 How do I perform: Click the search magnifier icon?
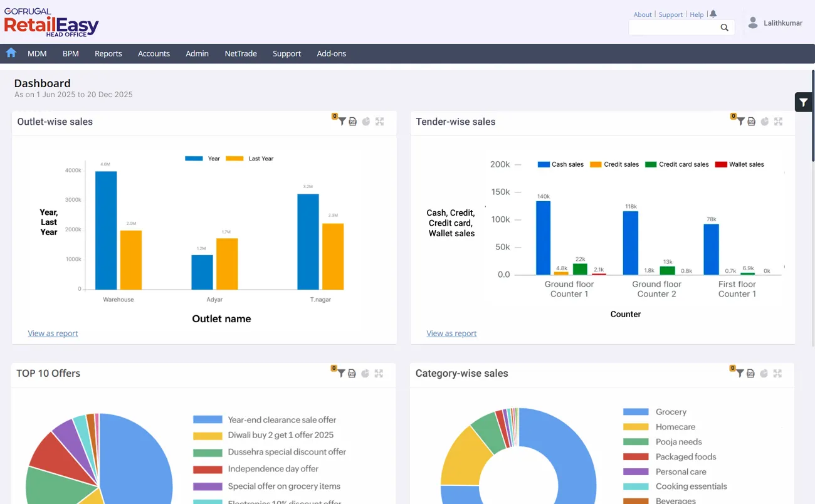coord(724,28)
